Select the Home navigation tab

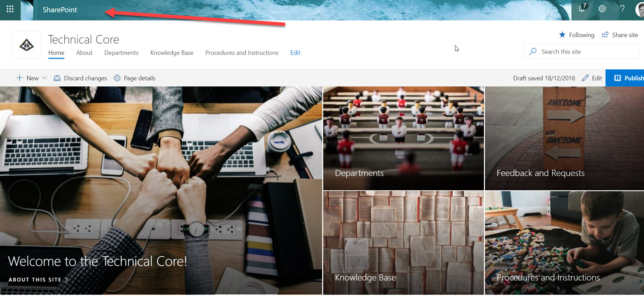56,53
